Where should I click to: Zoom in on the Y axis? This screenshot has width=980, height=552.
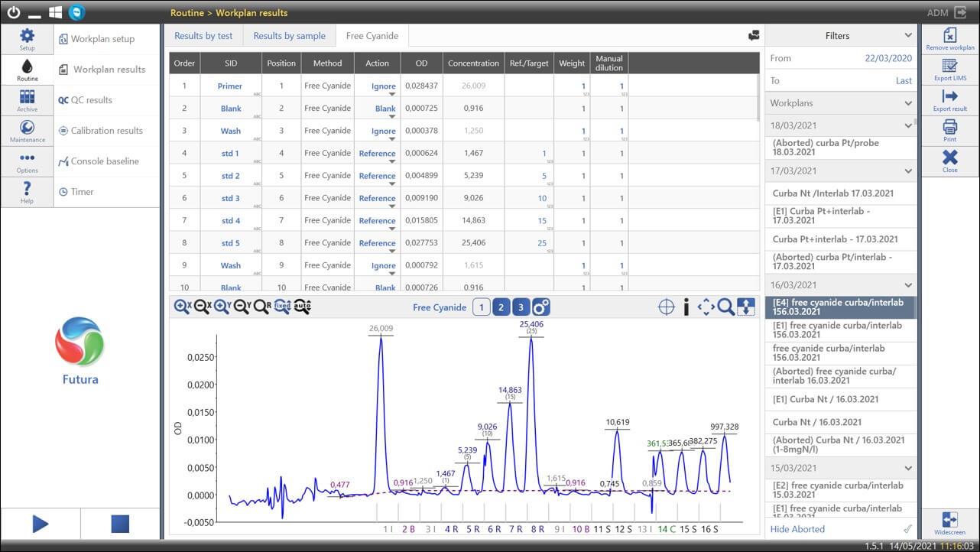[222, 307]
